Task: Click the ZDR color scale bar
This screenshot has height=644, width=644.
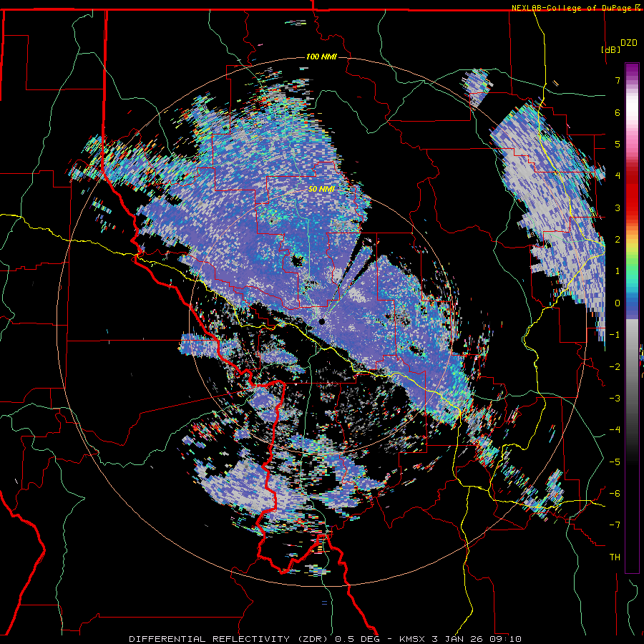Action: pyautogui.click(x=632, y=318)
